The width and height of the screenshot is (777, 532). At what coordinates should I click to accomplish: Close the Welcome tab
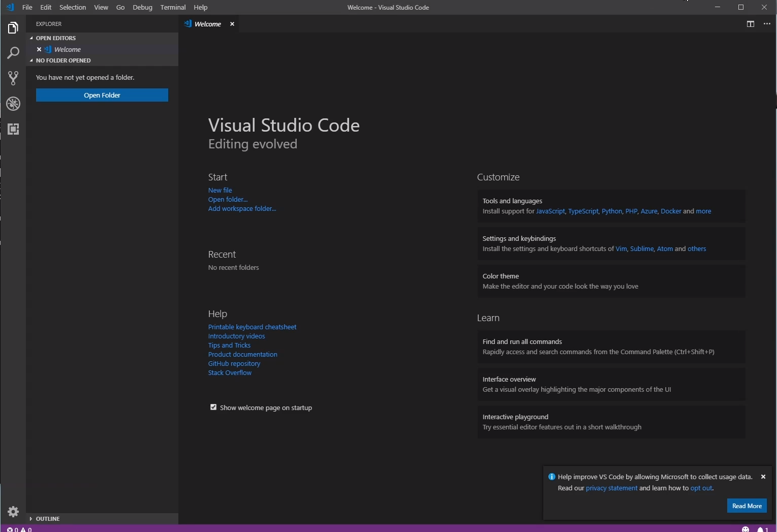pos(232,24)
